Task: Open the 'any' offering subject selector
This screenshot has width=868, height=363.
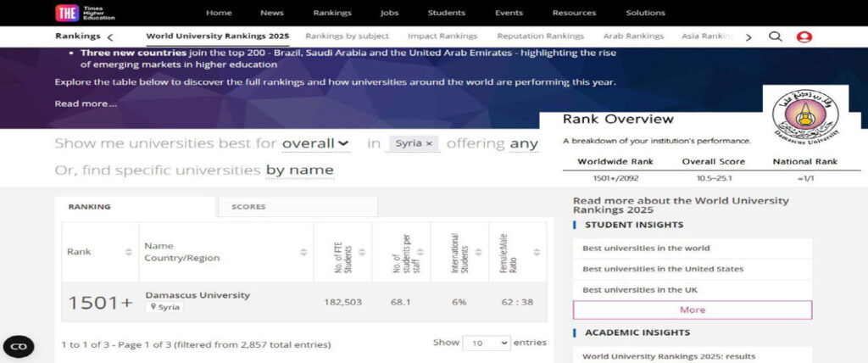Action: pyautogui.click(x=523, y=143)
